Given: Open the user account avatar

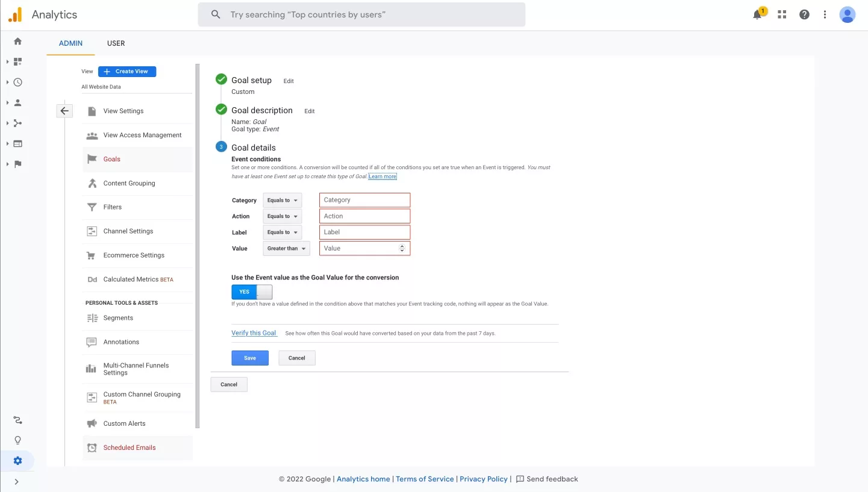Looking at the screenshot, I should [847, 15].
